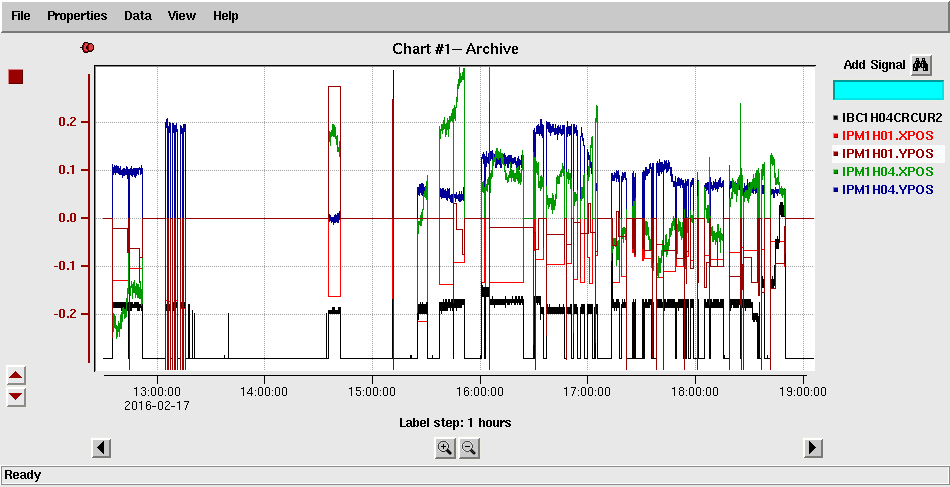Click the 14:00:00 time axis label
Viewport: 950px width, 487px height.
pos(265,392)
